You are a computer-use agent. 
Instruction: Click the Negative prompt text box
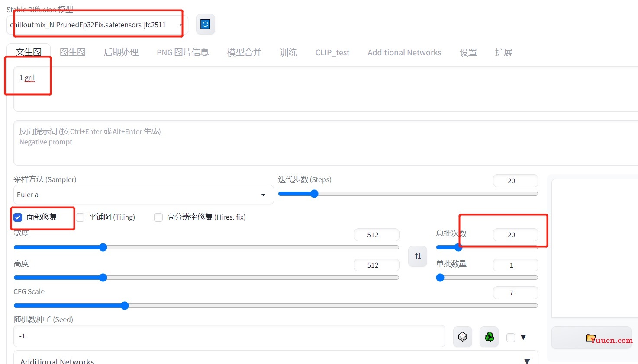[x=325, y=143]
